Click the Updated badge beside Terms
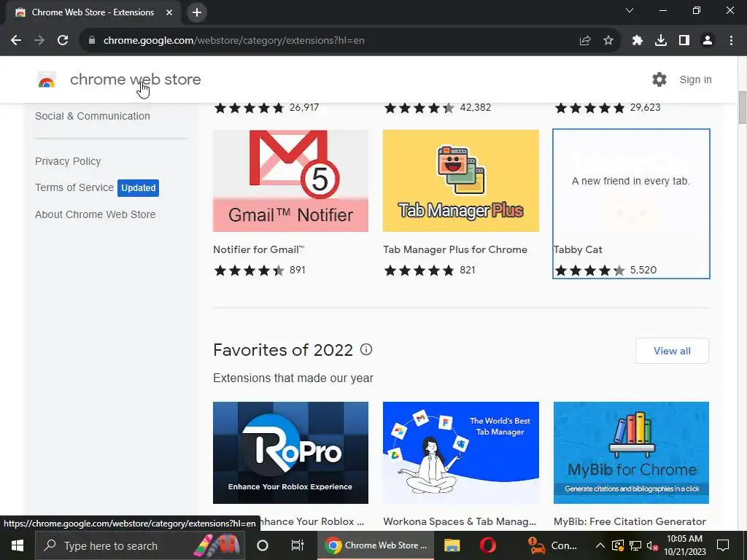 point(138,187)
